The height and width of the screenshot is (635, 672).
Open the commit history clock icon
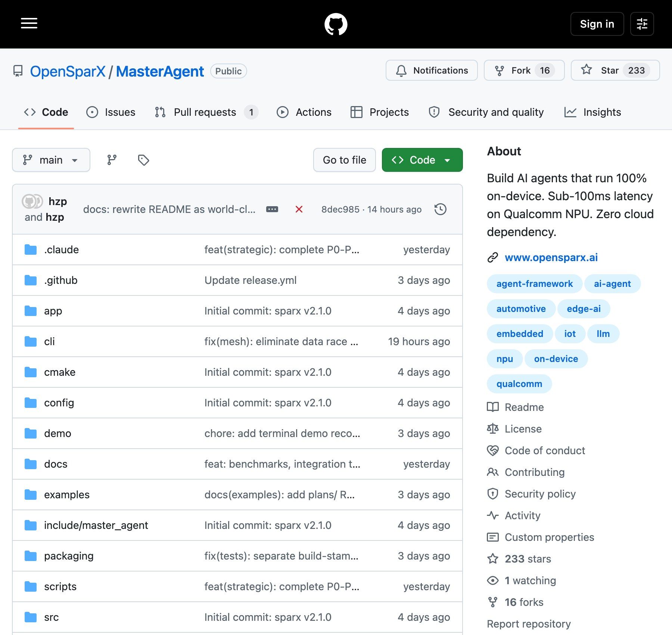[441, 209]
